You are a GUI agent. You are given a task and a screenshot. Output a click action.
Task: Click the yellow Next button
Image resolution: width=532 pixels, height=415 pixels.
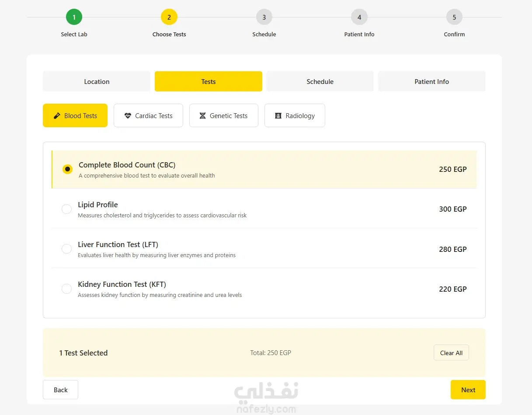pos(468,390)
